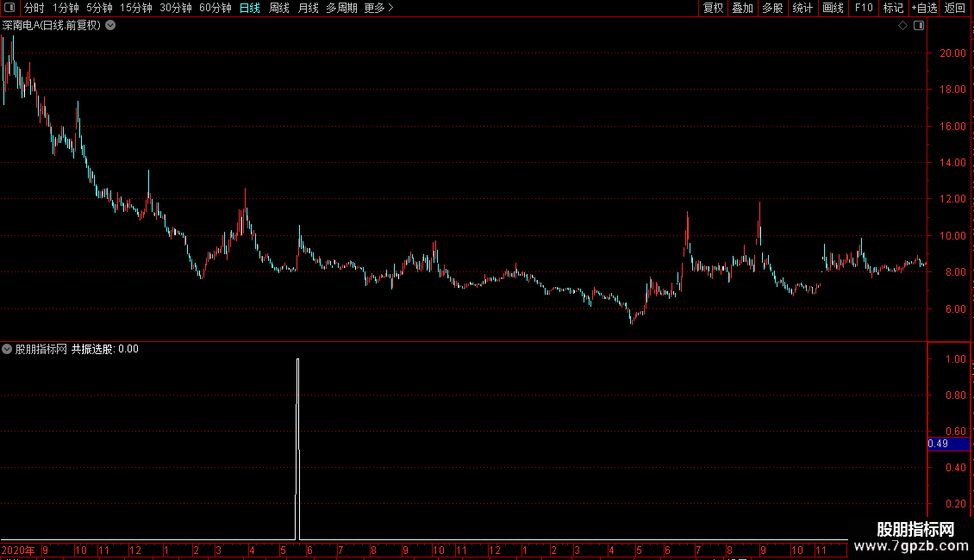Screen dimensions: 974x560
Task: Activate the 画线 drawing tool
Action: pyautogui.click(x=833, y=8)
